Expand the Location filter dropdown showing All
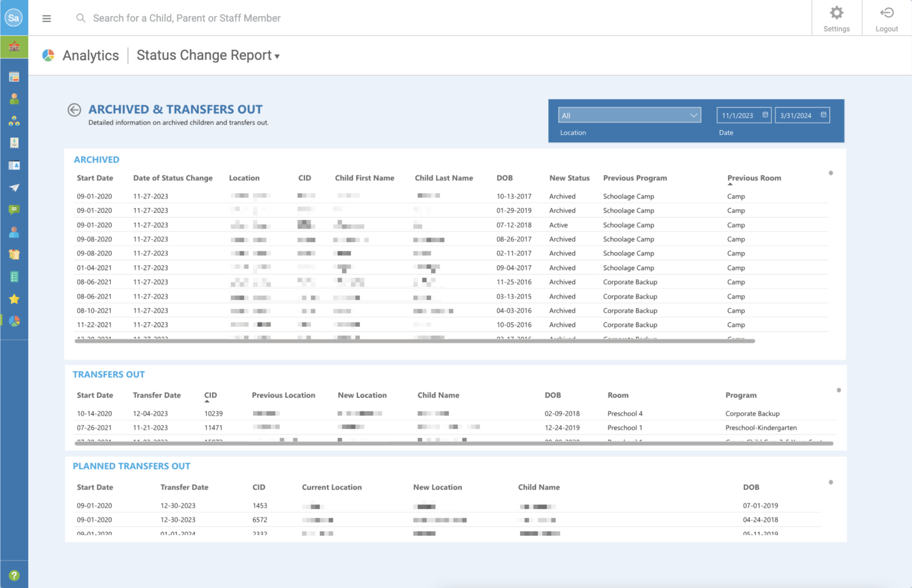 click(x=628, y=115)
